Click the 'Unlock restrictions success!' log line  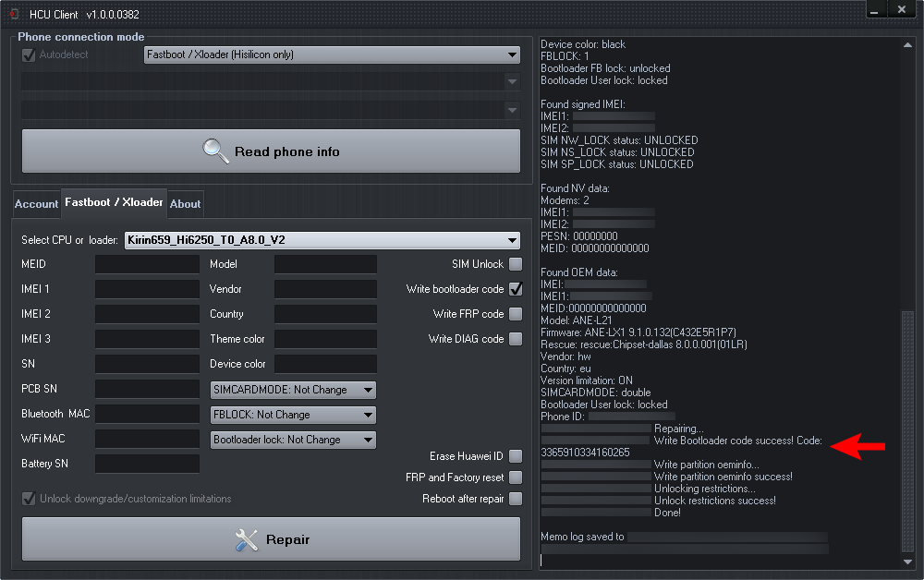(715, 501)
